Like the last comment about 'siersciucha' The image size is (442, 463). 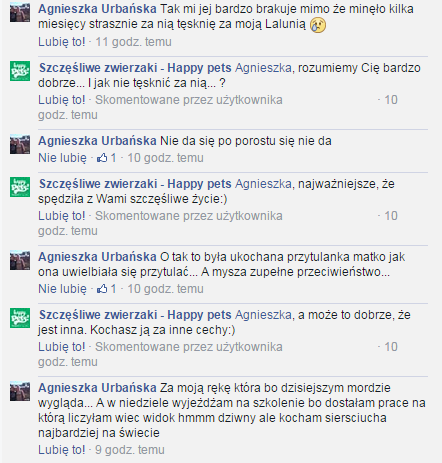(62, 450)
